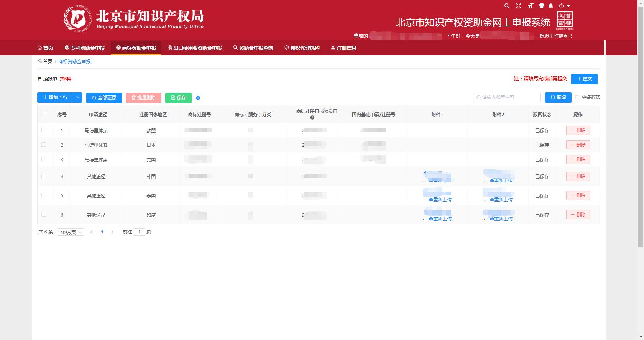Focus the 请输入检索内容 search field
Screen dimensions: 644x340
pyautogui.click(x=507, y=97)
